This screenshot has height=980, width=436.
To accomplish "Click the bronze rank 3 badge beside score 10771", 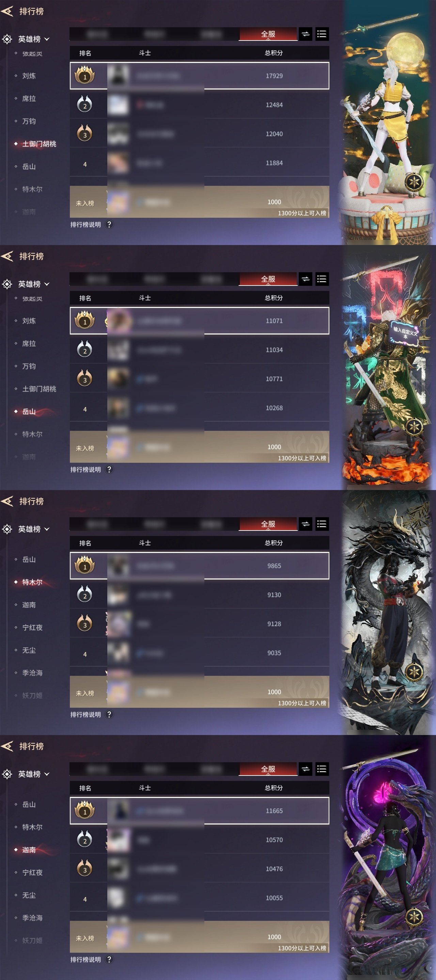I will pyautogui.click(x=84, y=378).
